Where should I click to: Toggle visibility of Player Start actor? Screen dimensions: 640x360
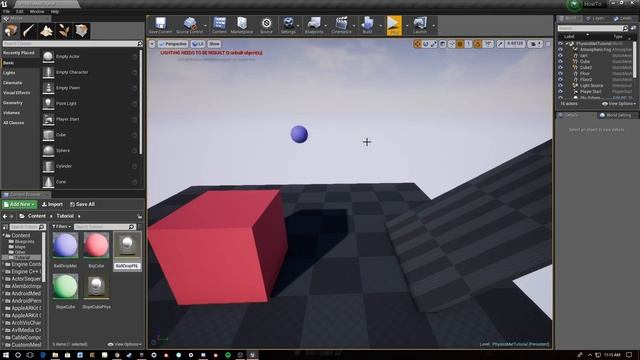pyautogui.click(x=560, y=92)
